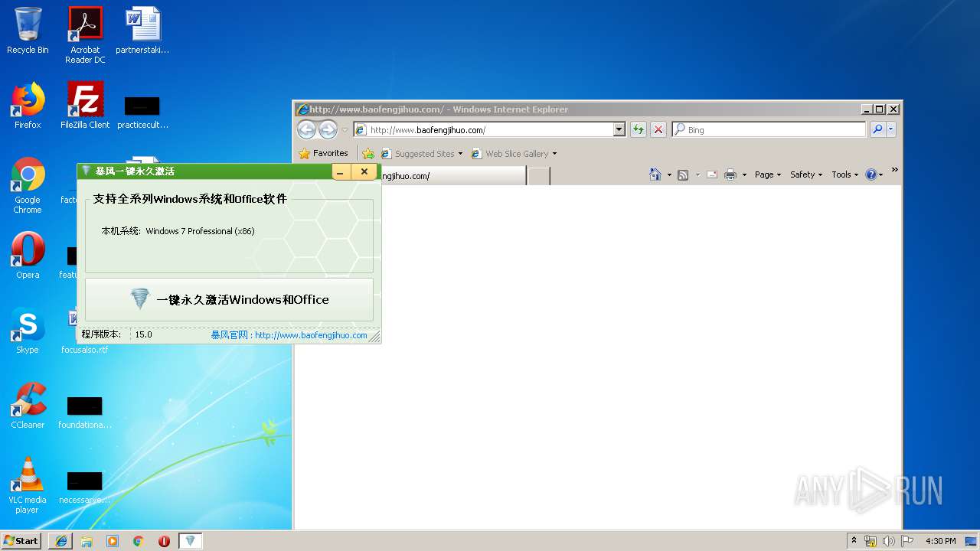980x551 pixels.
Task: Expand the Home button dropdown arrow
Action: (669, 175)
